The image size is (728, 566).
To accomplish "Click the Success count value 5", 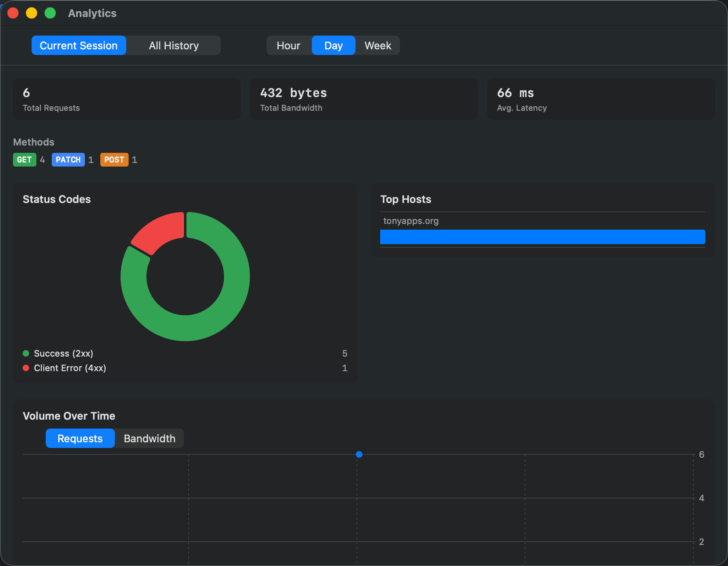I will [x=345, y=353].
